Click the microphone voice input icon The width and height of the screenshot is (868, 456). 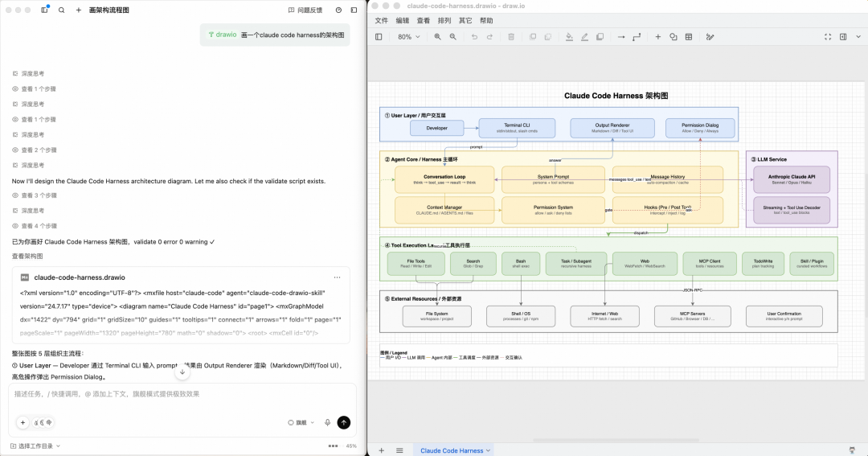328,423
